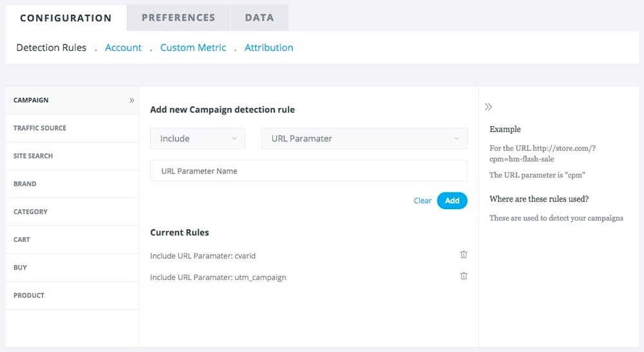Click the rule text 'Include URL Paramater: cvarid'
Viewport: 644px width, 352px height.
pos(203,255)
